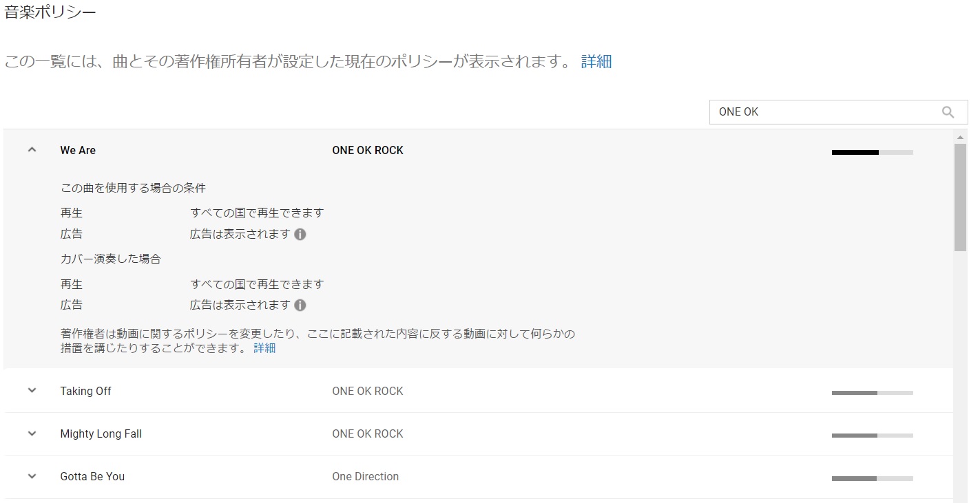
Task: Click 広告は表示されます under この曲を使用する場合の条件
Action: coord(240,234)
